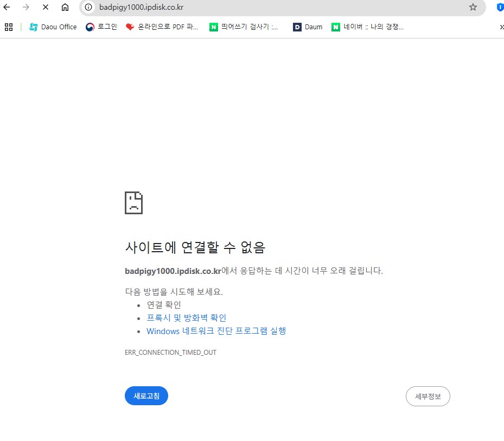Screen dimensions: 504x441
Task: Select the ERR_CONNECTION_TIMED_OUT error code text
Action: coord(171,352)
